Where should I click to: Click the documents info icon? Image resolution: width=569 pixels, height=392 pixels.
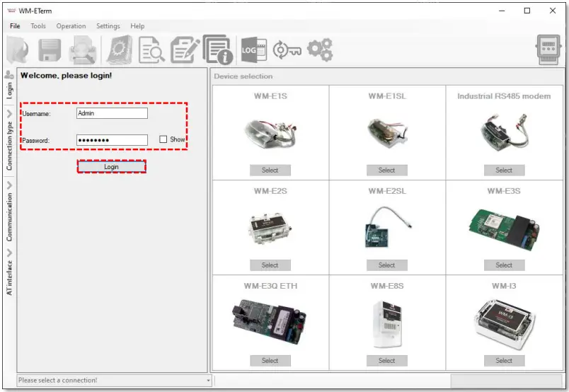coord(218,50)
